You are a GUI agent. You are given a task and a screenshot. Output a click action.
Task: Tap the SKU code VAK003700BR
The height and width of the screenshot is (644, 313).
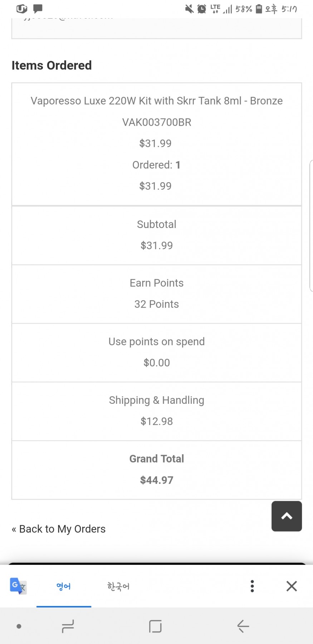tap(156, 122)
